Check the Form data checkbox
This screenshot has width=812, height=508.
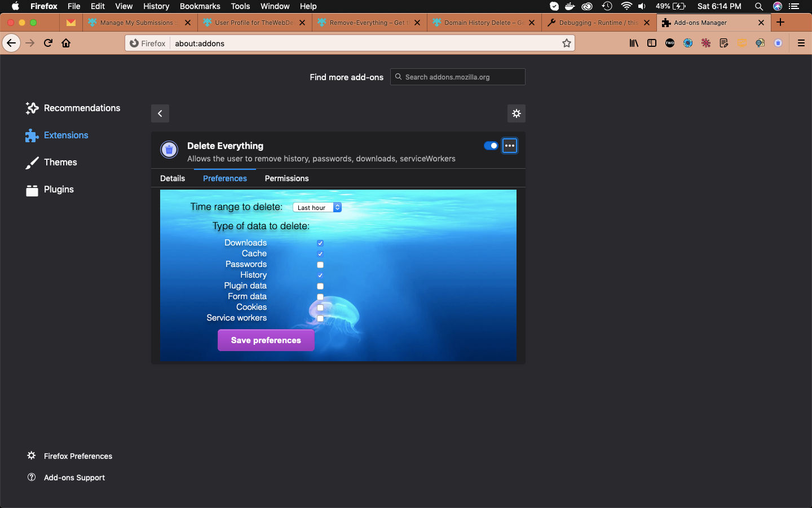[x=320, y=297]
